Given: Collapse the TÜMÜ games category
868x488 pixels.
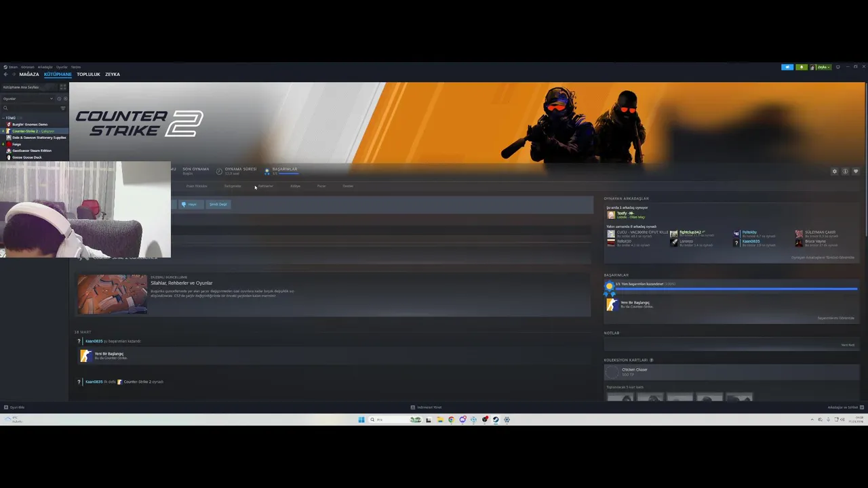Looking at the screenshot, I should [5, 118].
